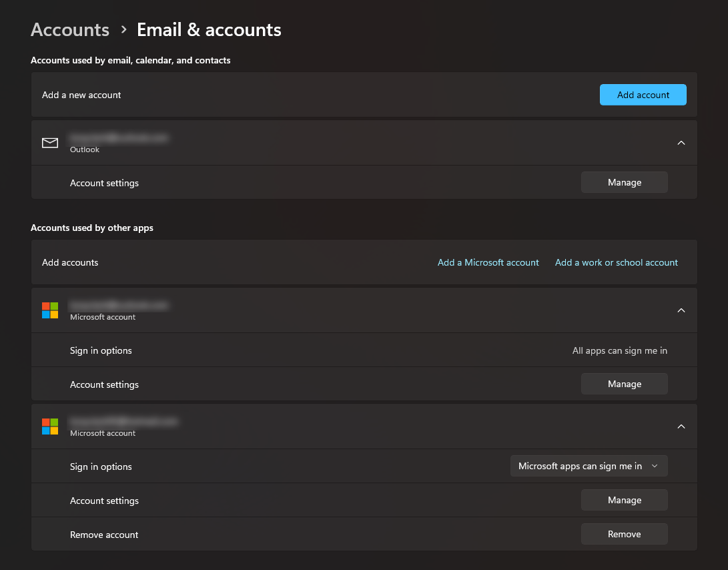This screenshot has width=728, height=570.
Task: Click blurred email of the removable Microsoft account
Action: coord(124,421)
